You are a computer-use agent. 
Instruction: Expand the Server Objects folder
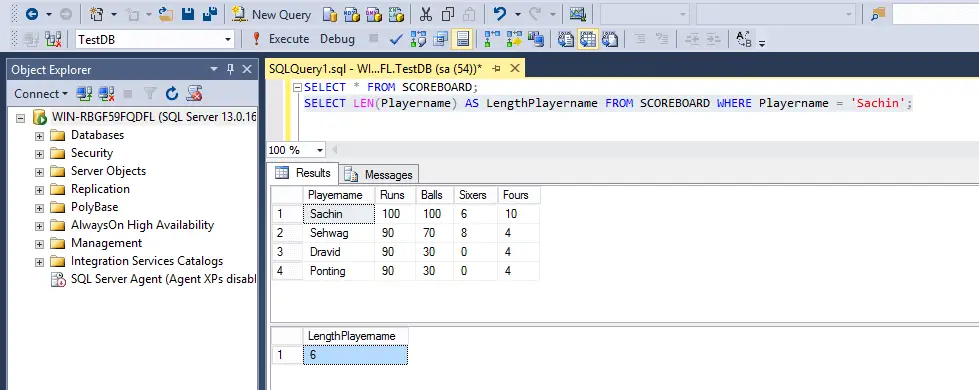pyautogui.click(x=39, y=172)
